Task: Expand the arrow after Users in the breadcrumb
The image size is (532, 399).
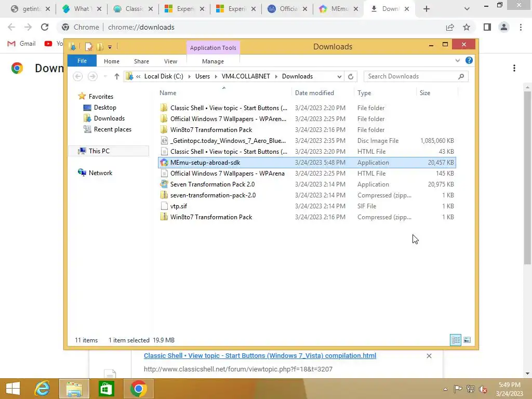Action: [216, 77]
